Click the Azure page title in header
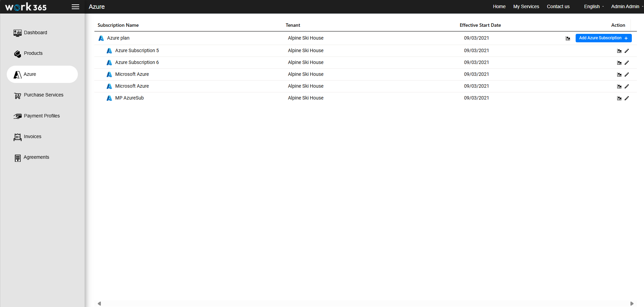Viewport: 644px width, 307px height. click(x=96, y=7)
